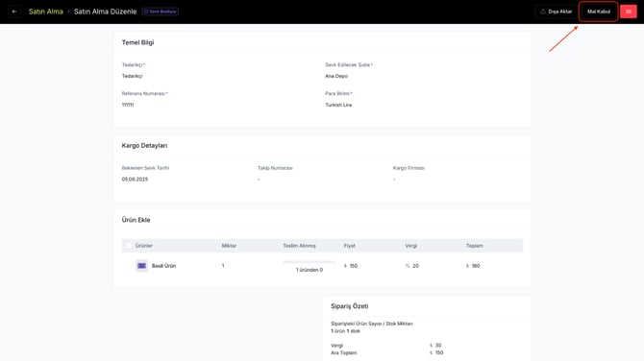Tick the select-all checkbox in Ürünler header

click(129, 246)
